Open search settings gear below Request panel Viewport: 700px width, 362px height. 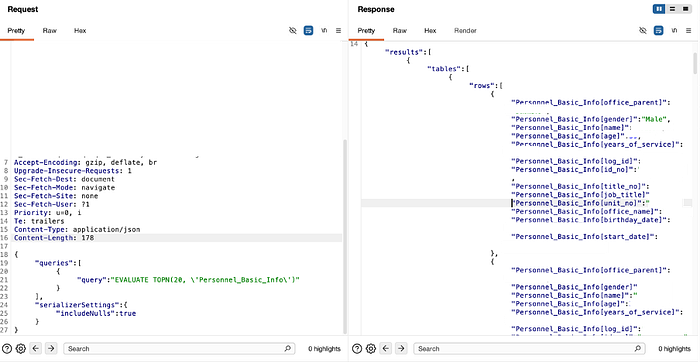click(21, 349)
